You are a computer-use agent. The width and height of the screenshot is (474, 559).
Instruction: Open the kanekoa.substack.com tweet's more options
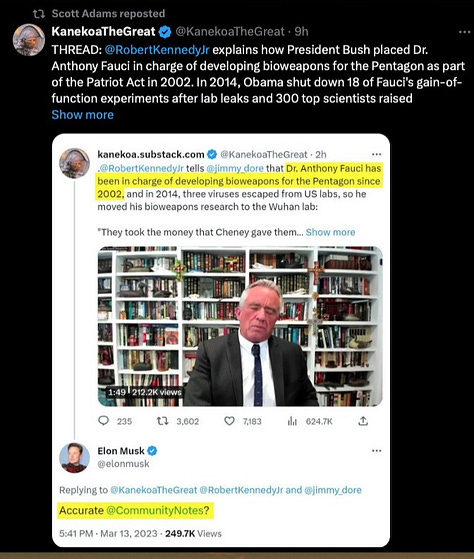click(x=376, y=154)
